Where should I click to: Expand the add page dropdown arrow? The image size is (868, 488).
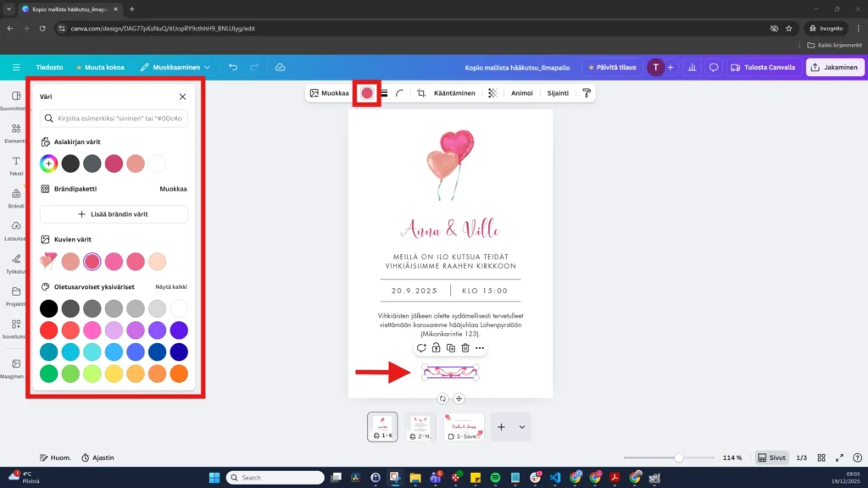(x=520, y=427)
